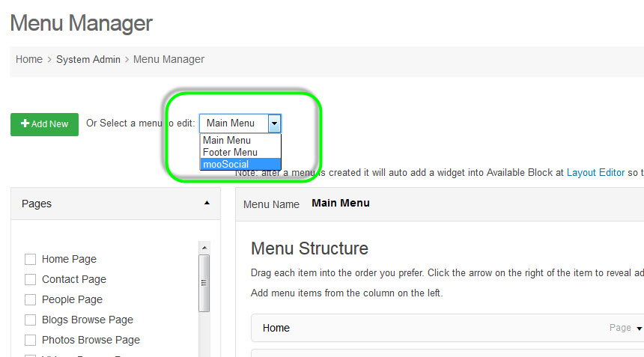Click the Home menu structure item

tap(276, 329)
